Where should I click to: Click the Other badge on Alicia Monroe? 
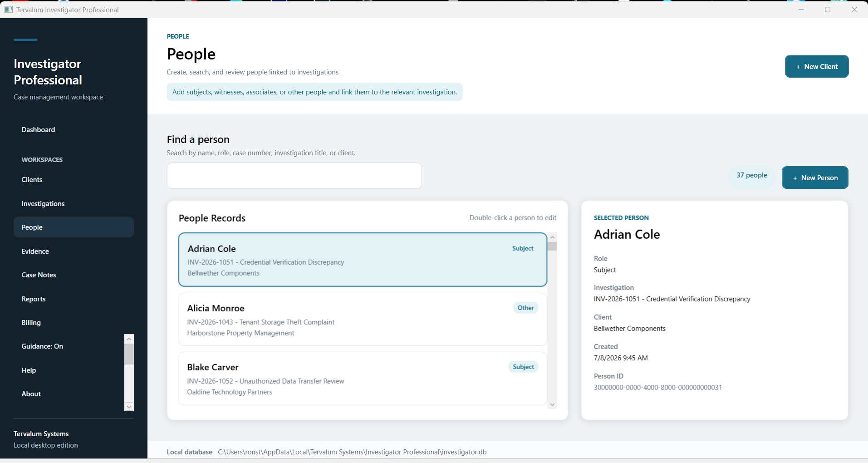click(x=525, y=308)
